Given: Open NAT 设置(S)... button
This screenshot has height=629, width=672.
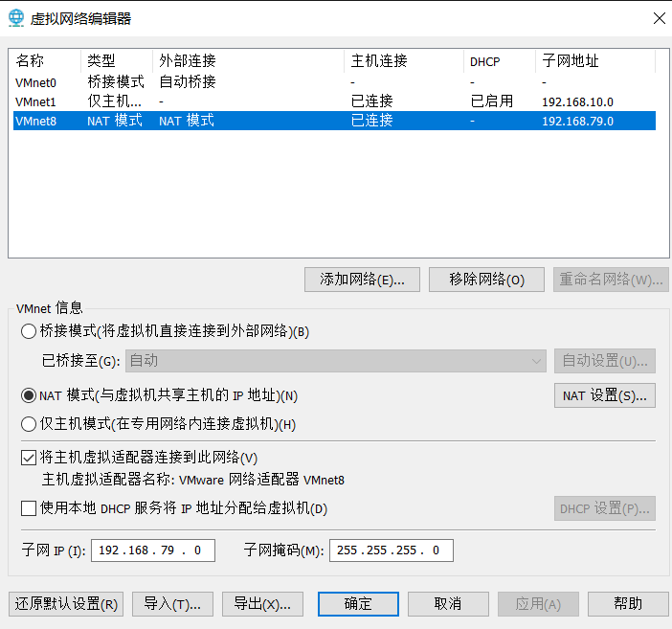Looking at the screenshot, I should [605, 395].
